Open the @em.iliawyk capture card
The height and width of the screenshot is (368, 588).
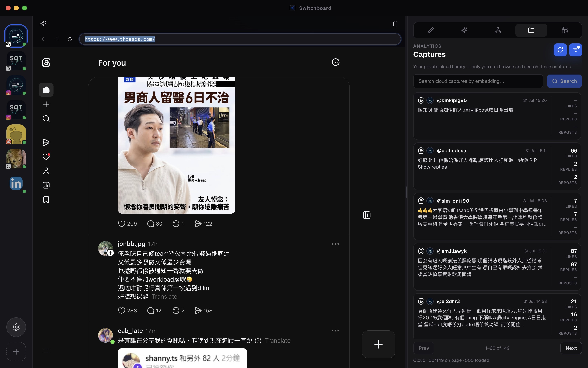click(497, 267)
